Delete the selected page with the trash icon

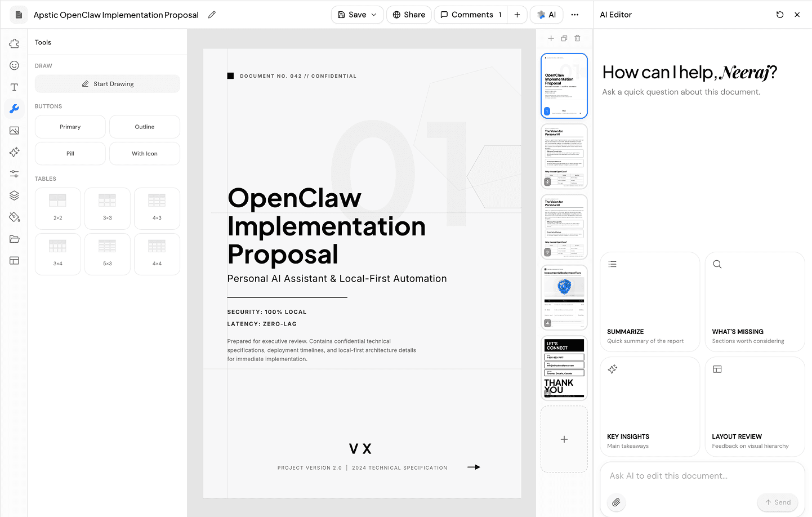click(x=577, y=38)
